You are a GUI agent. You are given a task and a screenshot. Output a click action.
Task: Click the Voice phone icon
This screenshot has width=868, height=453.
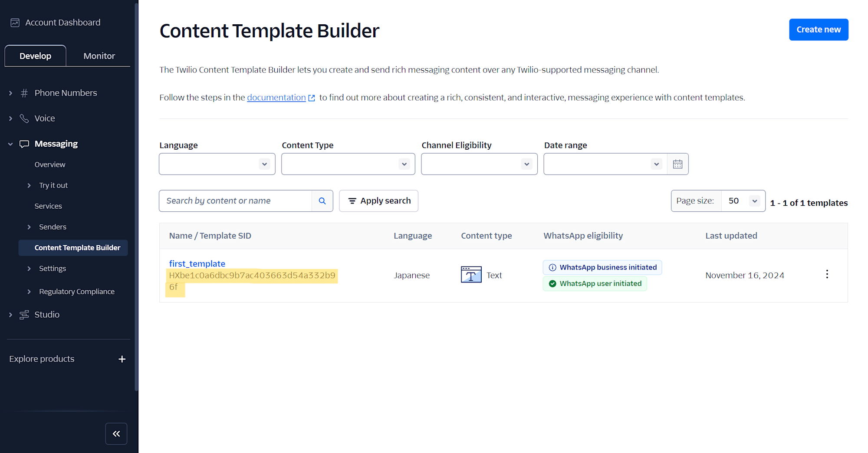(24, 118)
